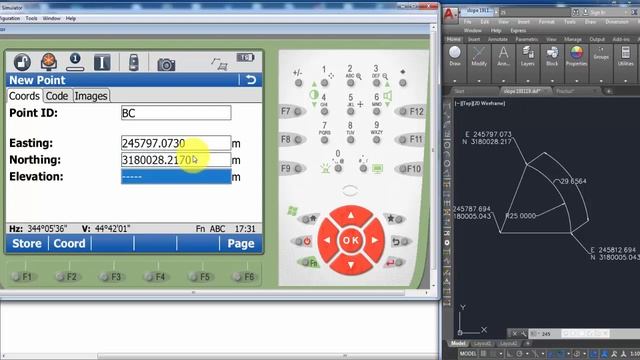
Task: Click the black I icon in simulator toolbar
Action: click(x=102, y=62)
